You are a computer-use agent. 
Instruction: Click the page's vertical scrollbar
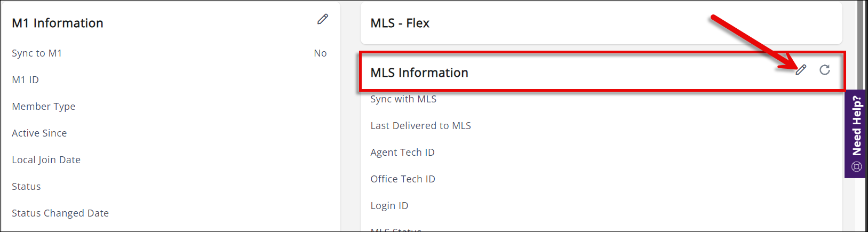pos(861,43)
